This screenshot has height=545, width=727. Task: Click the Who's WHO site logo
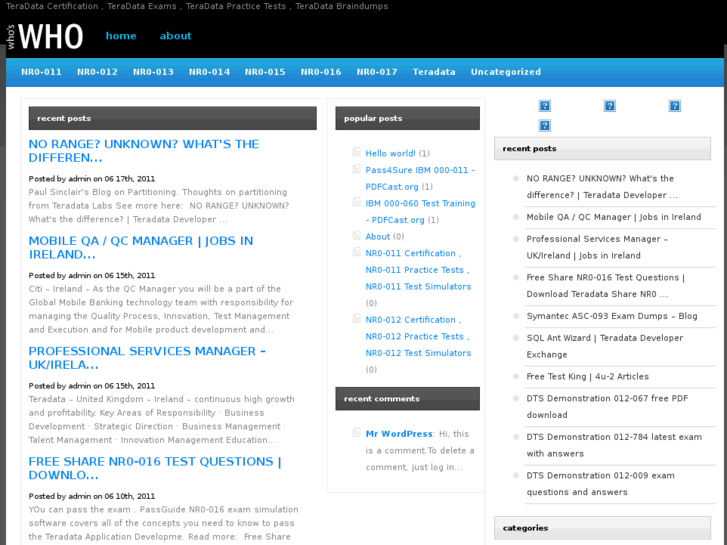[x=45, y=37]
